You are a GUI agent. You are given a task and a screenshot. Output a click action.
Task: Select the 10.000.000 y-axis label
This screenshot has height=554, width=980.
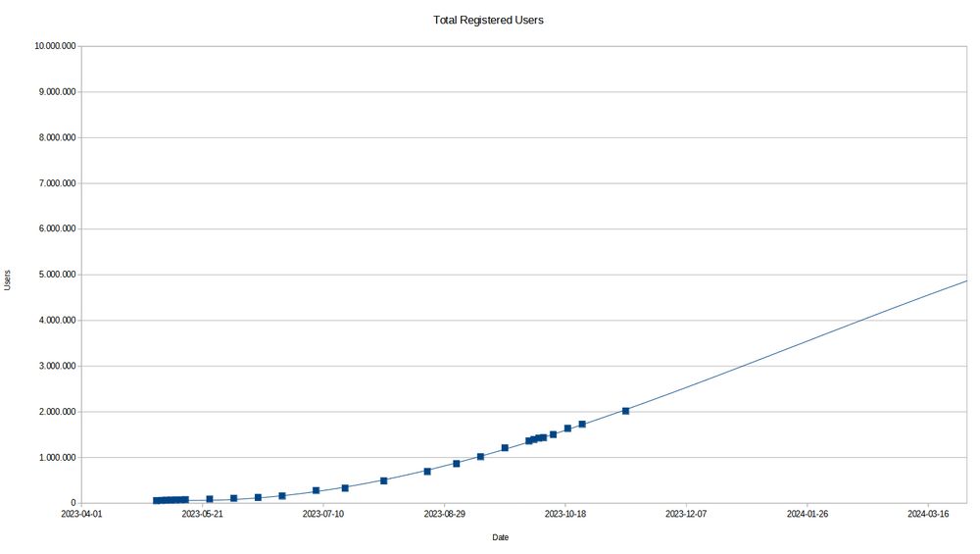pos(56,46)
